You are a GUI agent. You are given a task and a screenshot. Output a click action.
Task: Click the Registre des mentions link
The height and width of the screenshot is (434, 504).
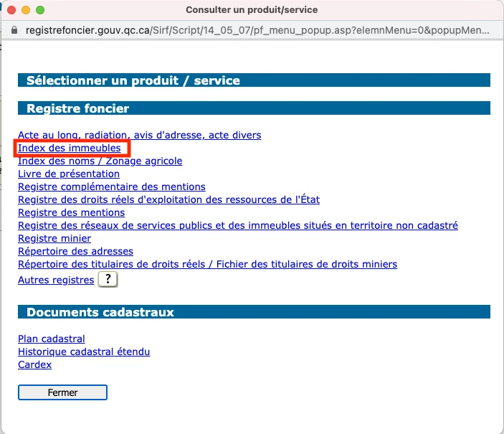pyautogui.click(x=71, y=213)
